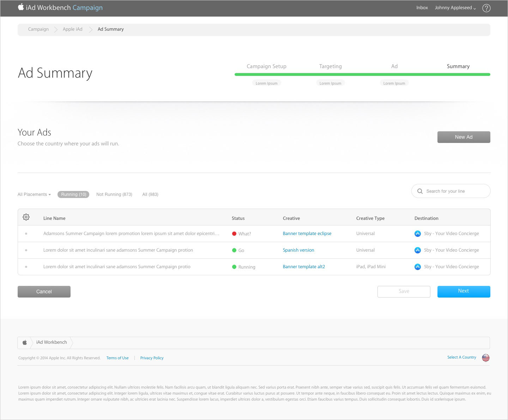This screenshot has width=508, height=420.
Task: Click App Store icon in first row
Action: click(417, 234)
